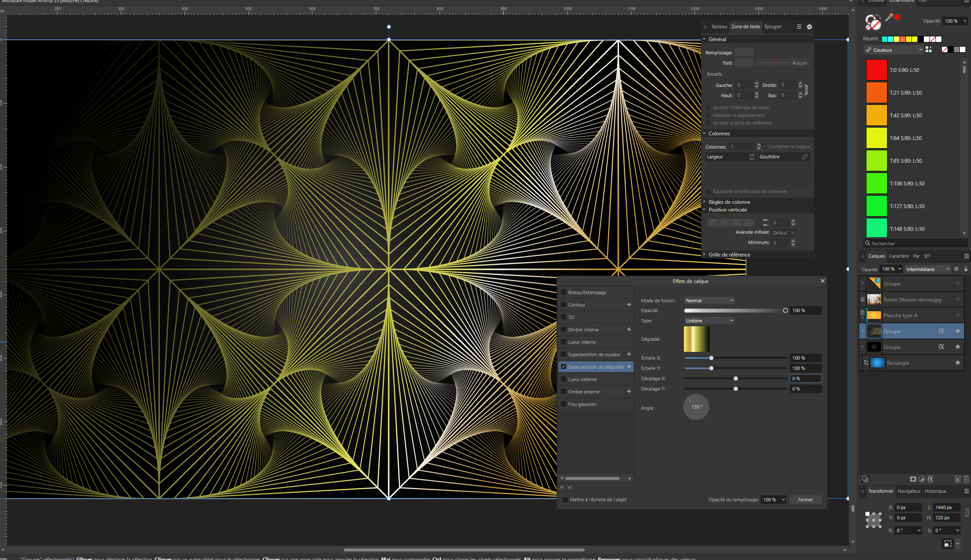Open the layers panel settings gear
The width and height of the screenshot is (971, 560).
pyautogui.click(x=956, y=269)
